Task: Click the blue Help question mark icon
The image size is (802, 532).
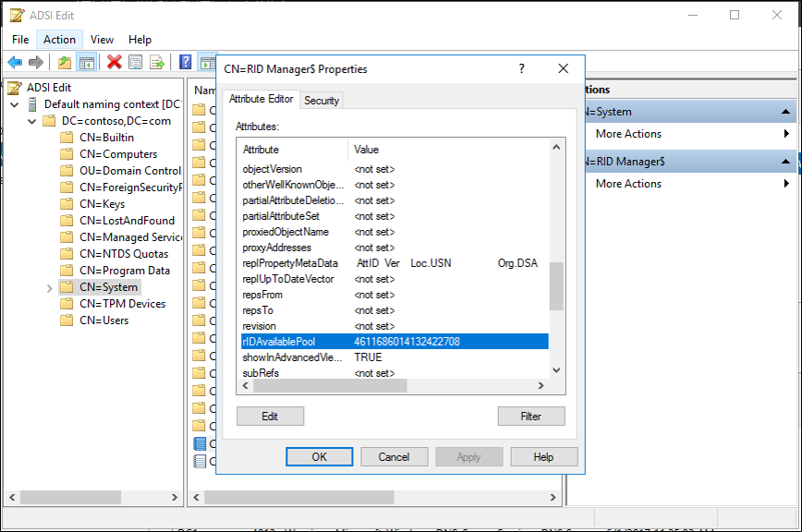Action: [x=185, y=63]
